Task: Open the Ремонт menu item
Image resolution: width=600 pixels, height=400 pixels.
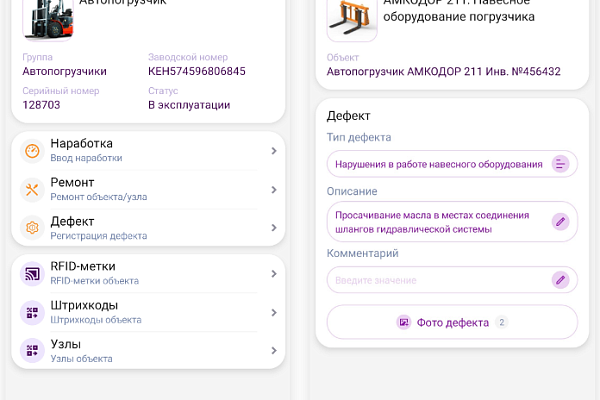Action: click(x=148, y=189)
